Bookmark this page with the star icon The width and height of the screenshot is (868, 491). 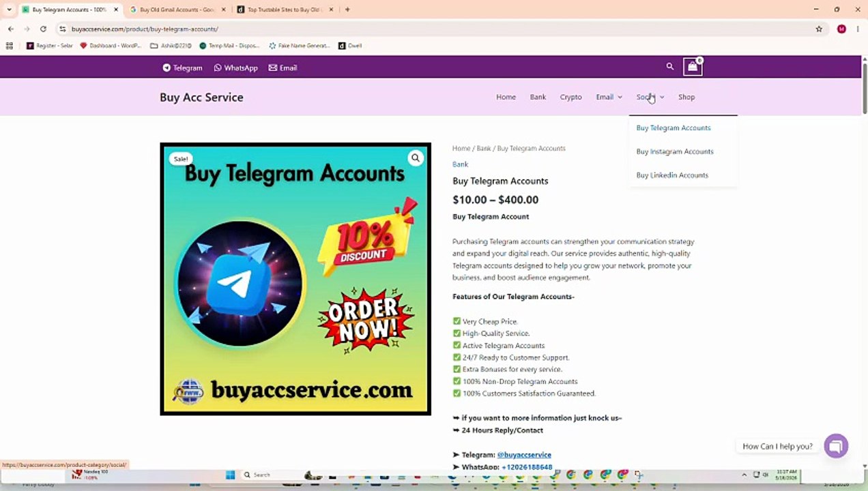[x=819, y=29]
